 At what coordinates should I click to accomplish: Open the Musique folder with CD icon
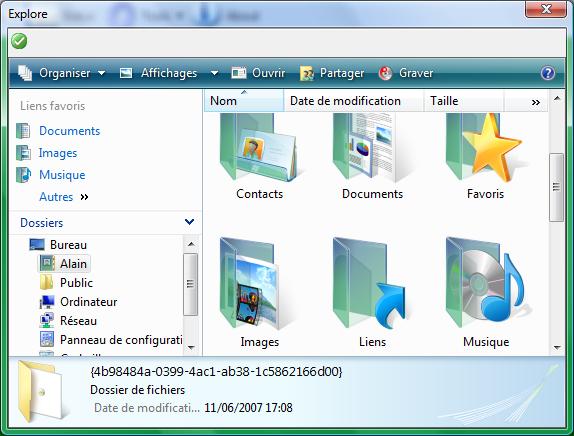click(485, 283)
